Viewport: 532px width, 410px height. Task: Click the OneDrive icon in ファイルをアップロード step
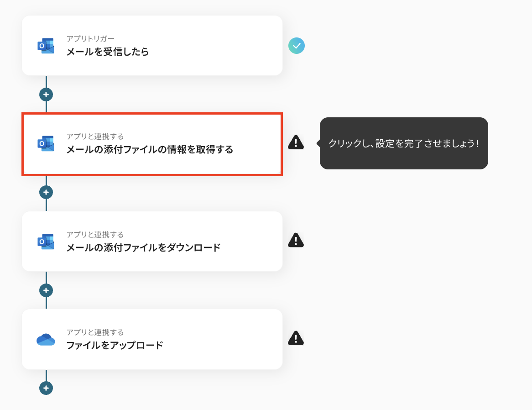point(46,339)
